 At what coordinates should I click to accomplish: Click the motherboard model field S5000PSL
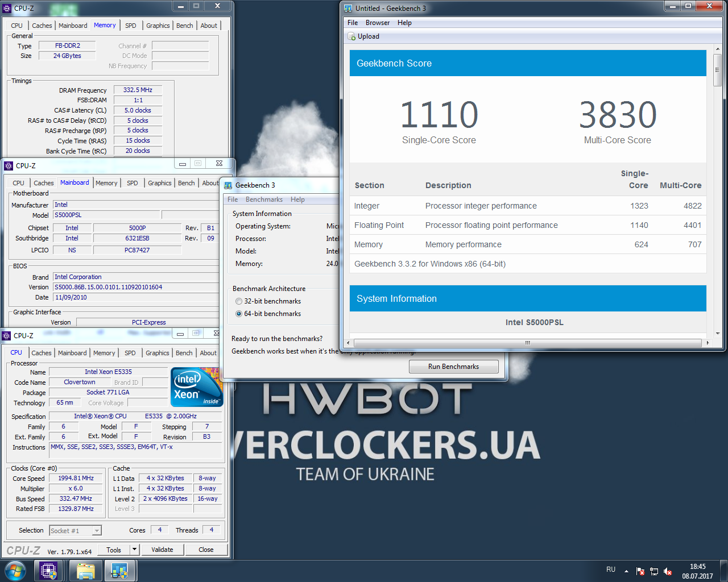106,215
